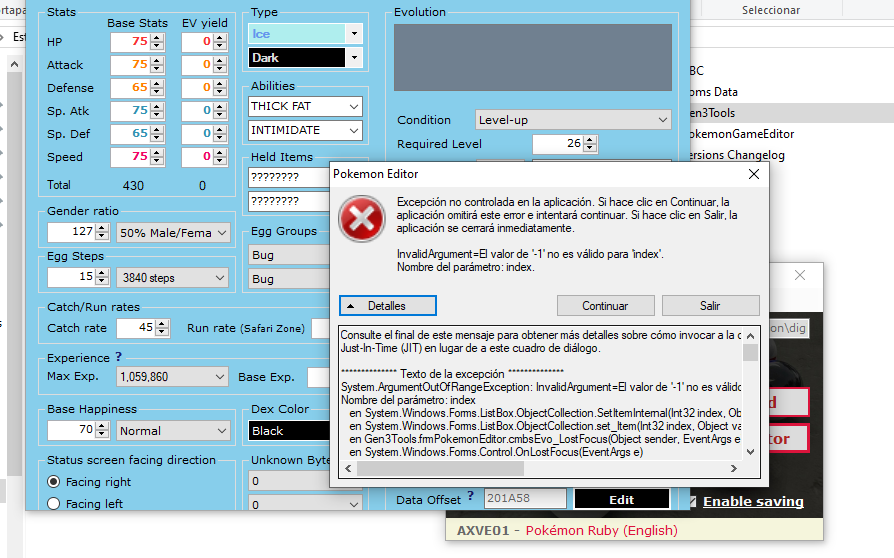Image resolution: width=894 pixels, height=558 pixels.
Task: Click the red error icon in dialog
Action: 360,218
